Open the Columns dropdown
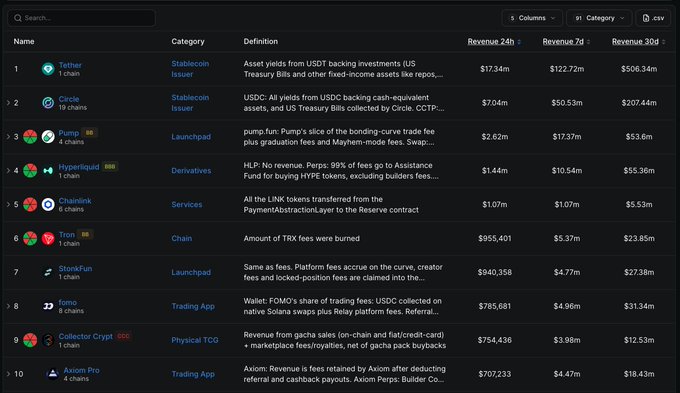The image size is (680, 393). coord(532,18)
